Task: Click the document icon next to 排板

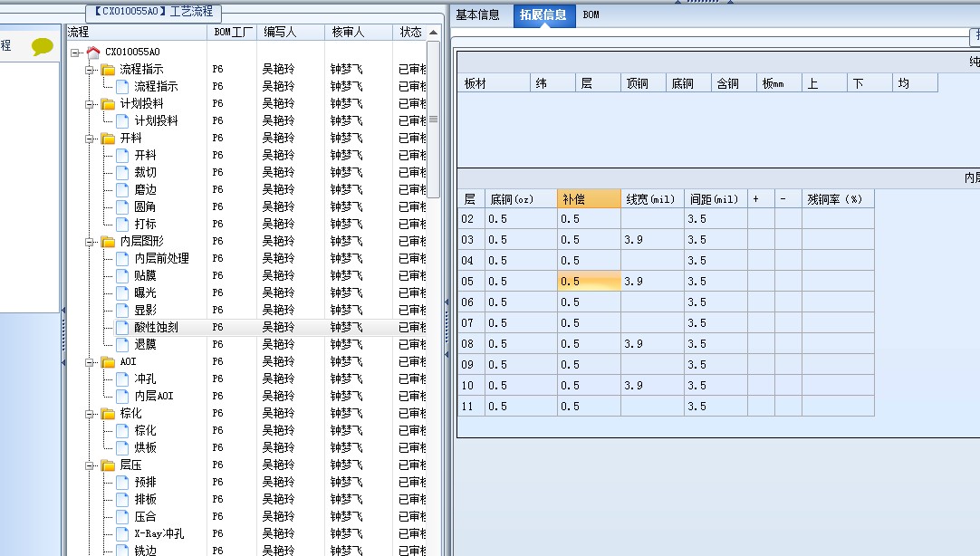Action: 122,499
